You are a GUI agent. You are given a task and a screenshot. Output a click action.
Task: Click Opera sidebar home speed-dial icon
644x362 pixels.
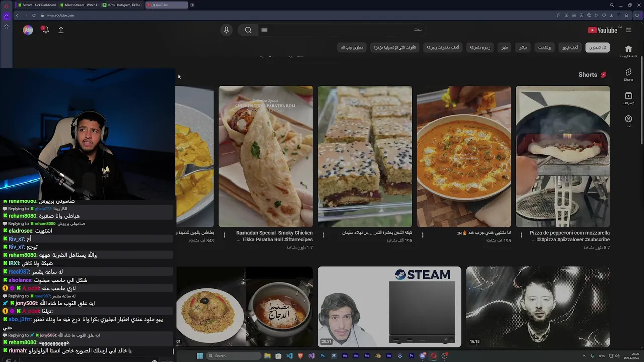click(6, 16)
